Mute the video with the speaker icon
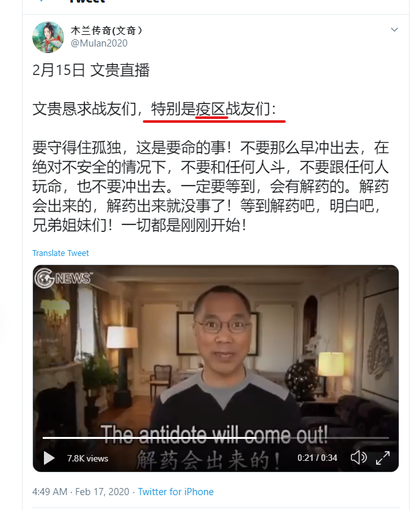 point(359,458)
